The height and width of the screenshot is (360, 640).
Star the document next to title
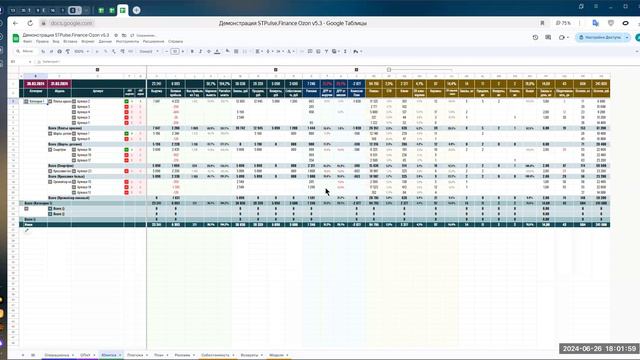coord(116,36)
